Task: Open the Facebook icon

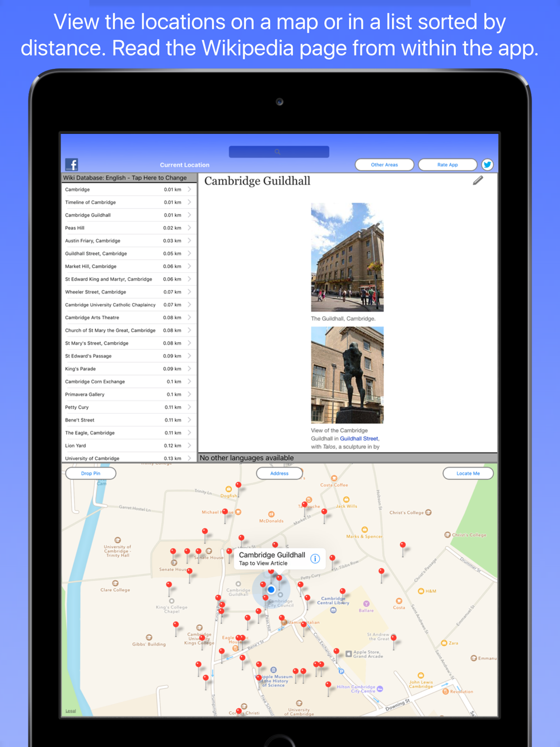Action: pyautogui.click(x=72, y=165)
